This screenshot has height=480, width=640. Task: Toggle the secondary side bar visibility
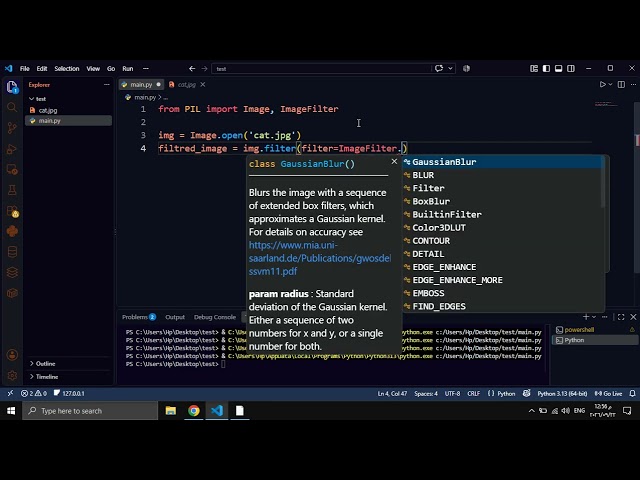571,69
